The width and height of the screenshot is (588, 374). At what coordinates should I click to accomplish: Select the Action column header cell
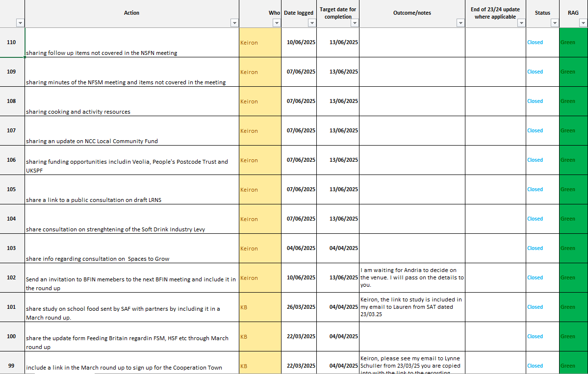pos(131,14)
